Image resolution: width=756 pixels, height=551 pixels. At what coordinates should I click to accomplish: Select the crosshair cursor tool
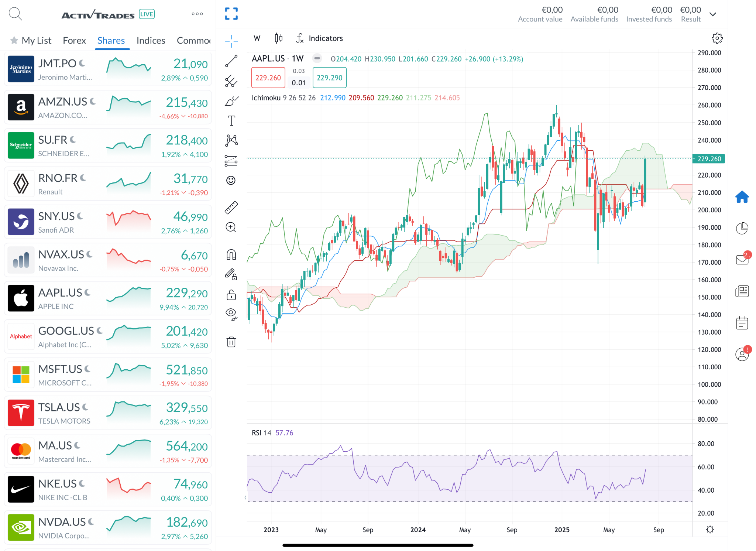coord(231,41)
